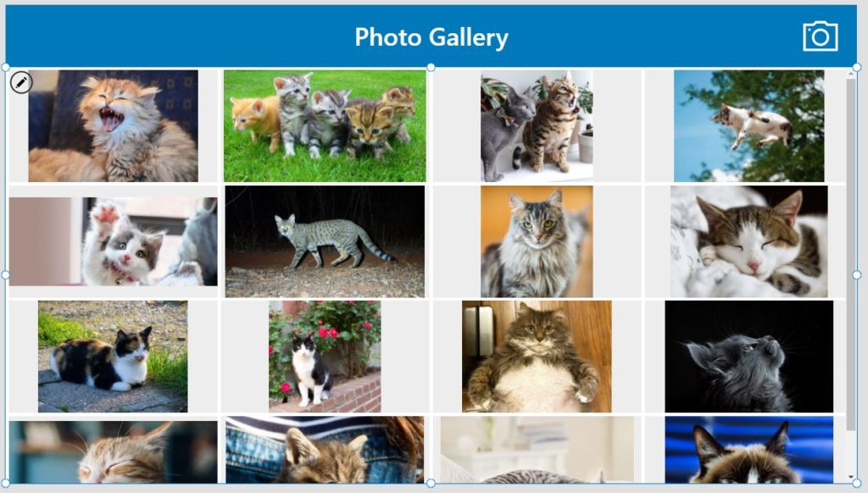Open the two cats with plants photo
The width and height of the screenshot is (868, 493).
click(537, 125)
